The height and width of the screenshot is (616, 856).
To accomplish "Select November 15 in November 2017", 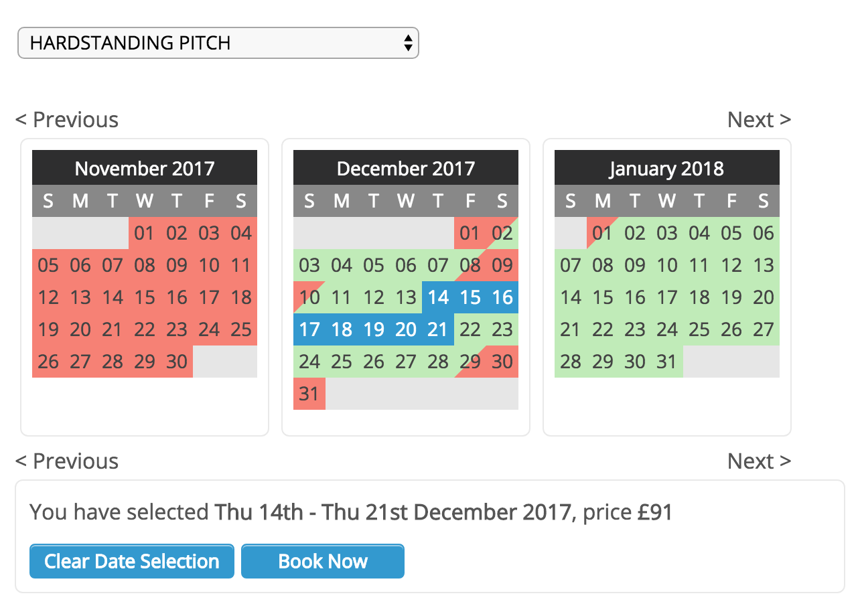I will tap(145, 297).
